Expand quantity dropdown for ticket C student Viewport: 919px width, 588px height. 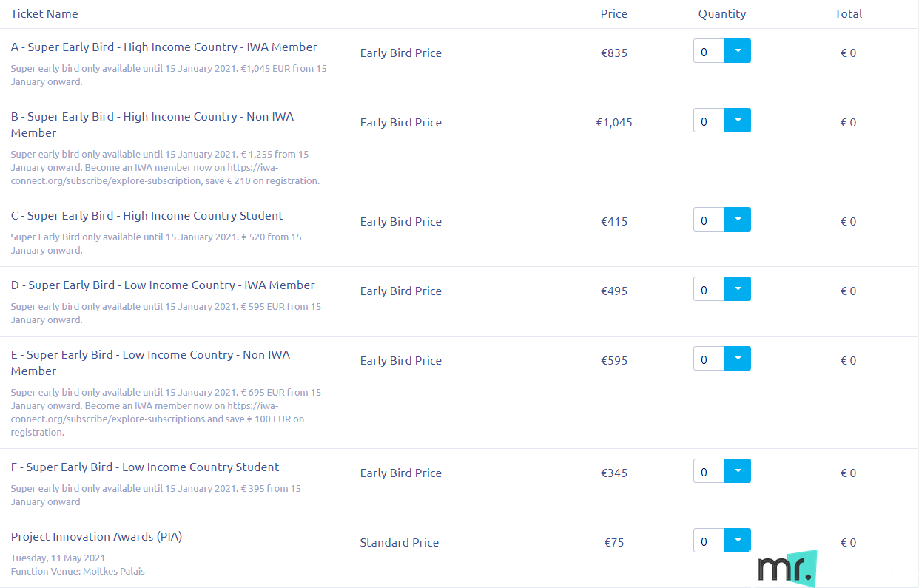pyautogui.click(x=738, y=220)
